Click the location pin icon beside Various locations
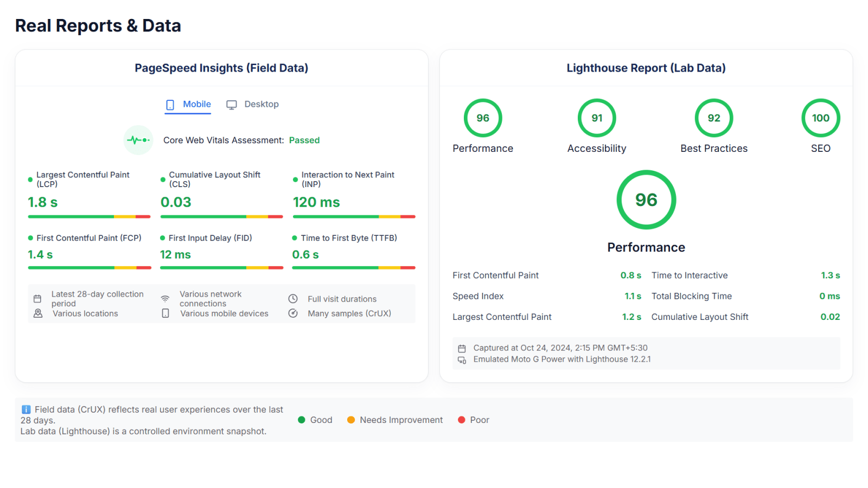The image size is (868, 488). pos(38,313)
